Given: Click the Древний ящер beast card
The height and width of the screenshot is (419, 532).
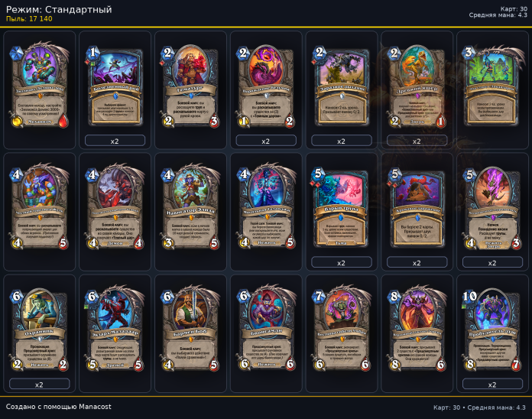Looking at the screenshot, I should pos(417,86).
